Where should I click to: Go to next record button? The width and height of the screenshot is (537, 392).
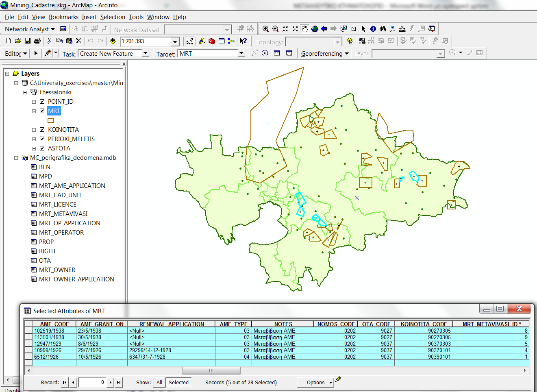pyautogui.click(x=110, y=382)
